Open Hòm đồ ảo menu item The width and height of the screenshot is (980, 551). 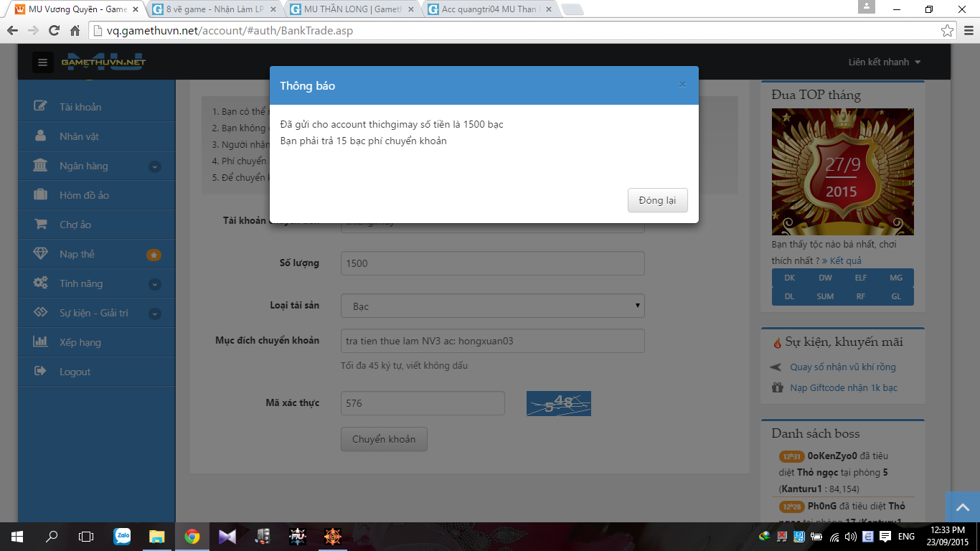pos(97,194)
